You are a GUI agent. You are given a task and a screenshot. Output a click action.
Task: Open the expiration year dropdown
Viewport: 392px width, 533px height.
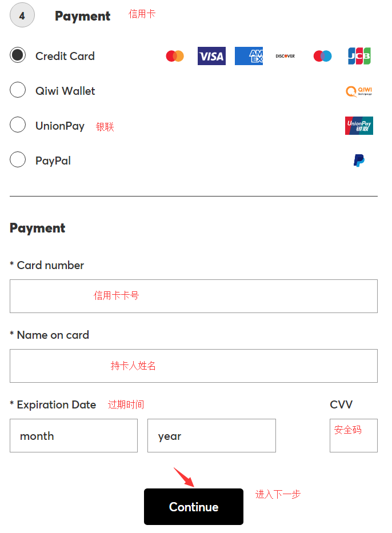(211, 436)
